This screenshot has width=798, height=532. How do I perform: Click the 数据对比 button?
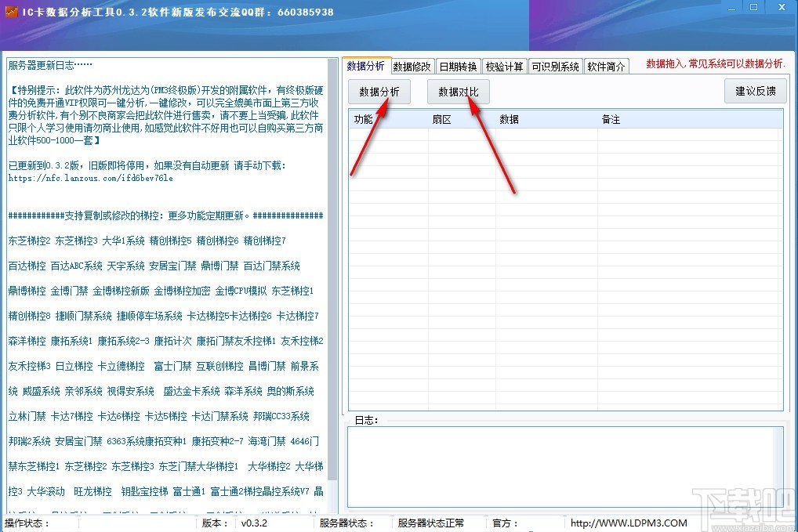tap(458, 92)
